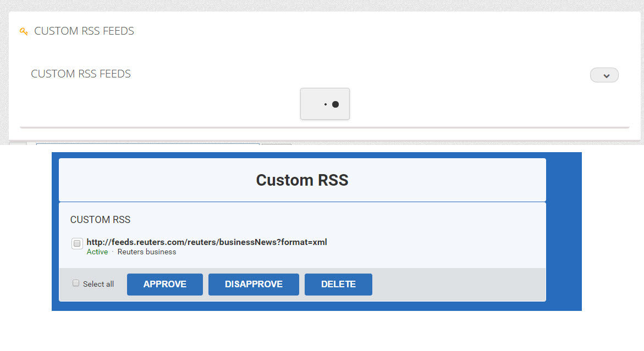This screenshot has height=351, width=644.
Task: Click the orange key icon beside the page title
Action: 24,31
